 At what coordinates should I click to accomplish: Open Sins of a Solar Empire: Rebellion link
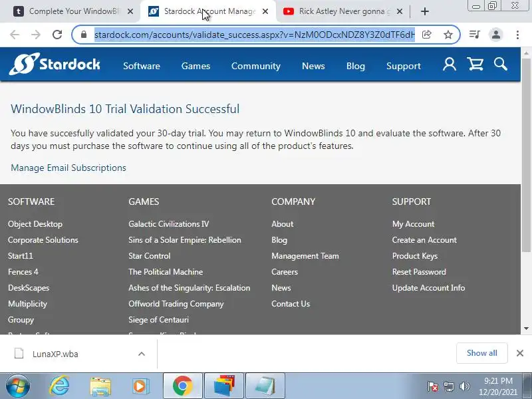[185, 240]
